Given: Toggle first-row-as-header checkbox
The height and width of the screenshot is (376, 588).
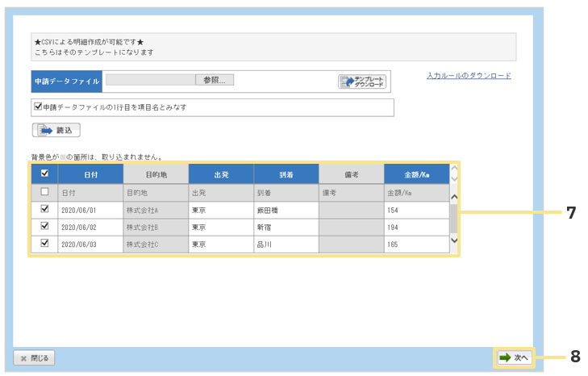Looking at the screenshot, I should click(x=38, y=106).
